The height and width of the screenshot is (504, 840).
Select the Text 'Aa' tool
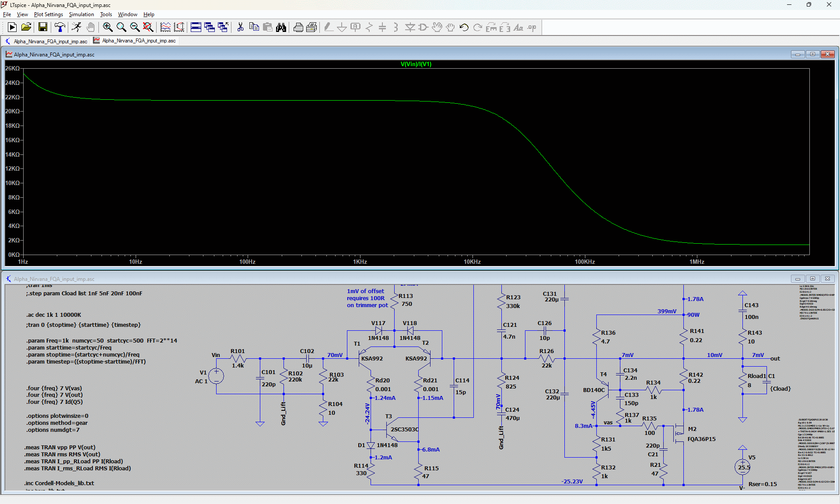pos(518,27)
